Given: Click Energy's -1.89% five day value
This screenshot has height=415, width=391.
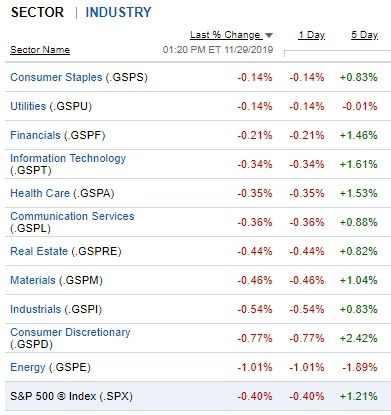Looking at the screenshot, I should [x=360, y=367].
